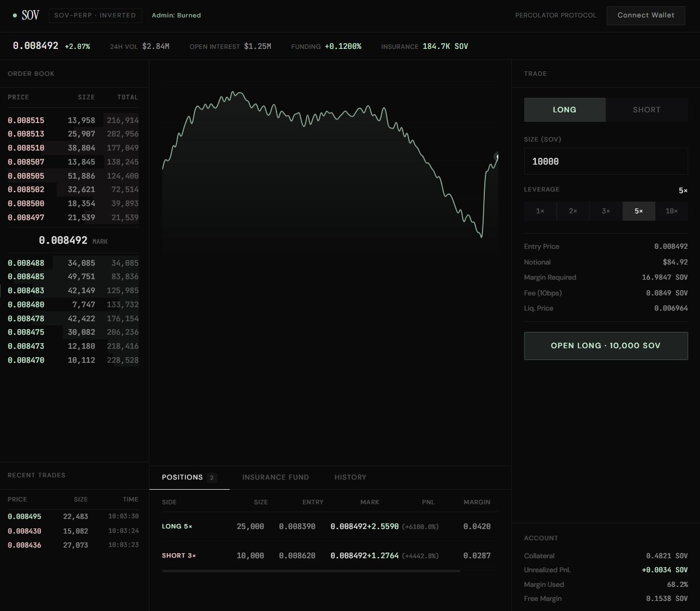
Task: Set leverage to 2×
Action: (x=573, y=211)
